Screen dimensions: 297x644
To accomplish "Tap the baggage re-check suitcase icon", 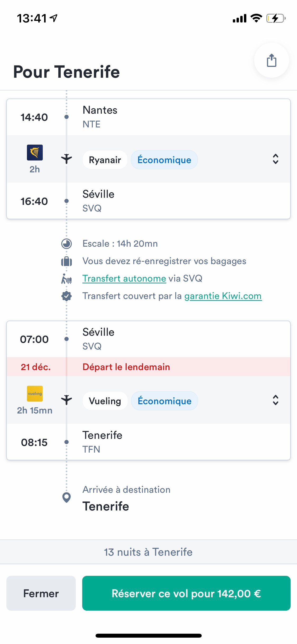I will click(x=67, y=261).
